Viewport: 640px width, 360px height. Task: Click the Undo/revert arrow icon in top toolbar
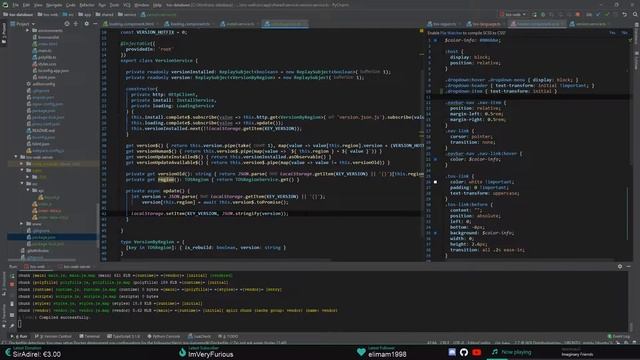coord(624,14)
